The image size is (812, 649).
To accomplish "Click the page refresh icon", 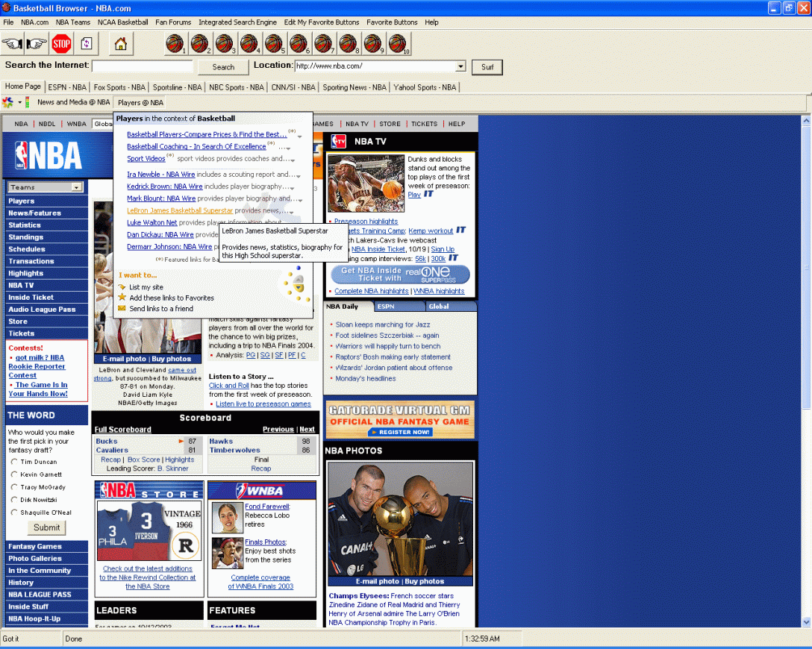I will point(86,44).
